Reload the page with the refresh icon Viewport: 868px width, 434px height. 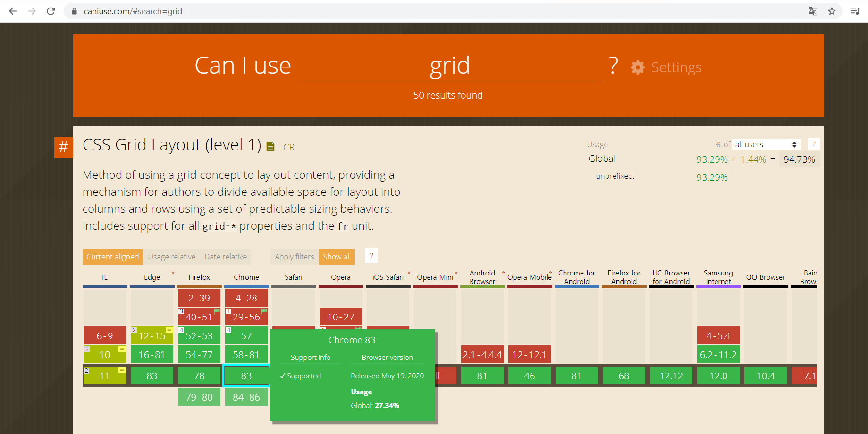pyautogui.click(x=51, y=11)
